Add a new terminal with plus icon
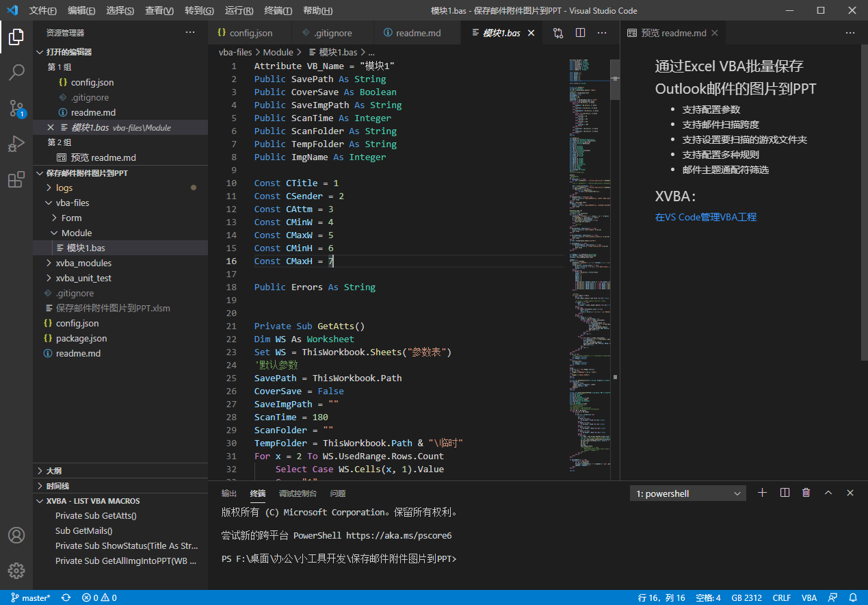 tap(763, 493)
